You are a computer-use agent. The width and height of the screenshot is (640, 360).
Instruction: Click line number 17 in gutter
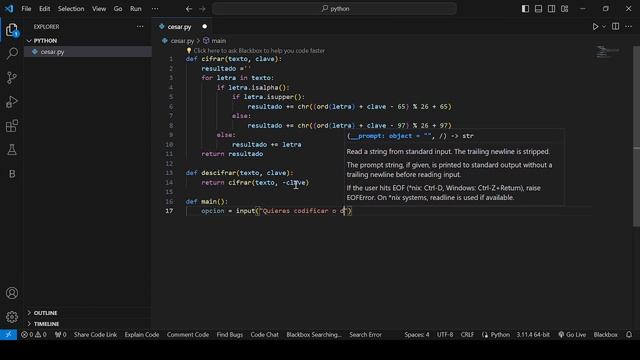pos(169,211)
